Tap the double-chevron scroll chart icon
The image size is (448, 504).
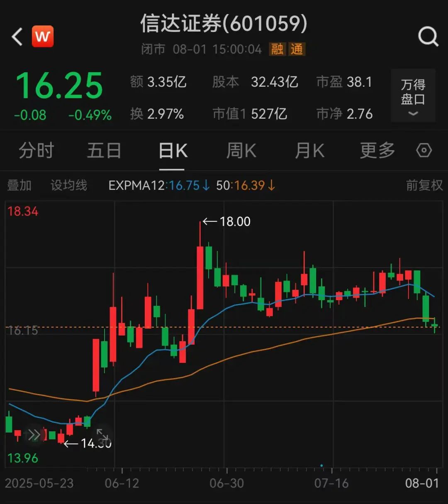34,435
